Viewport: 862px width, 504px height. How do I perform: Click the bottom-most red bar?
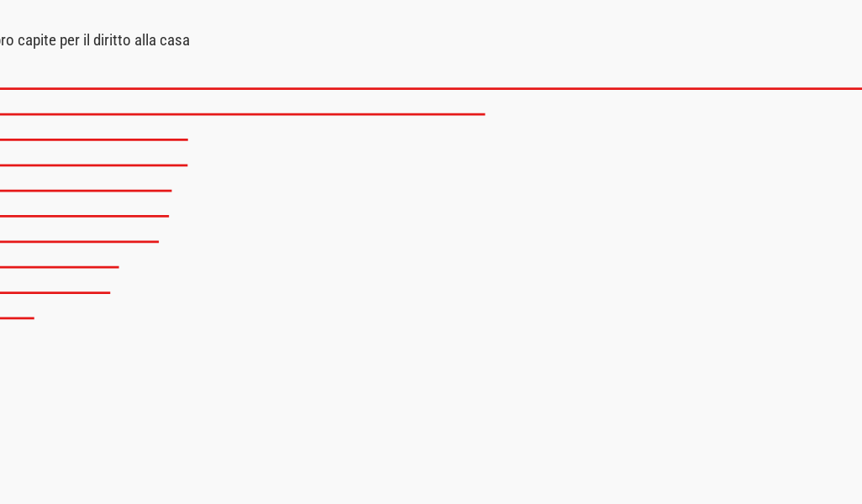17,318
